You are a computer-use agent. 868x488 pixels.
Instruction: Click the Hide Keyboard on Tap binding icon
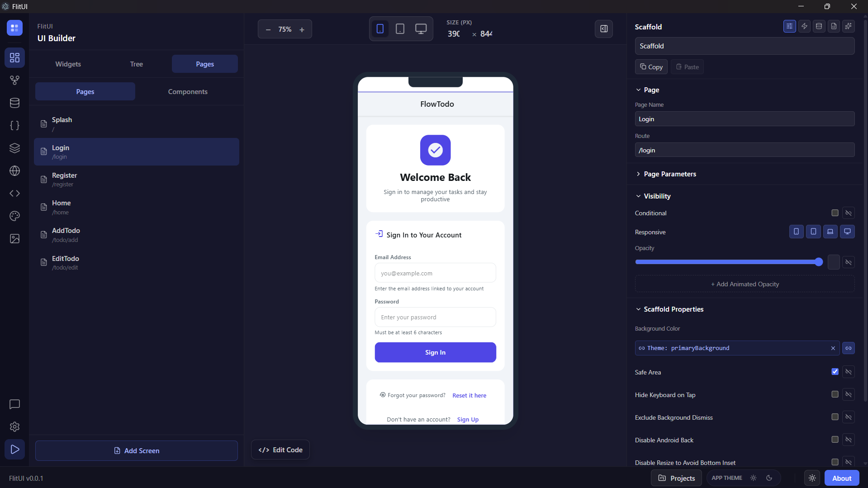849,394
